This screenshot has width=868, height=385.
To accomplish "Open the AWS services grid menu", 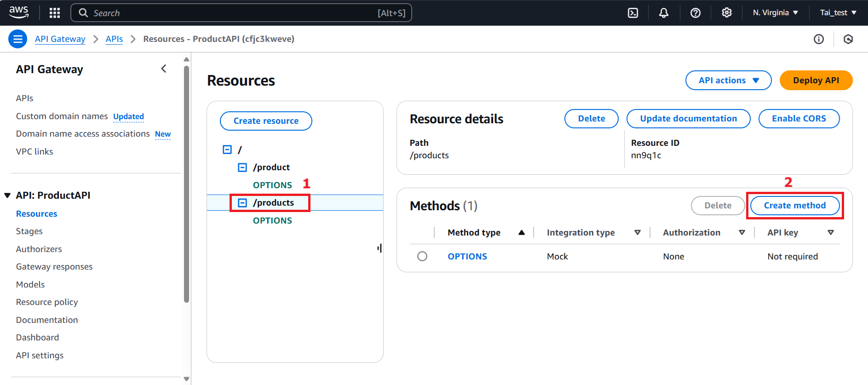I will pyautogui.click(x=55, y=13).
